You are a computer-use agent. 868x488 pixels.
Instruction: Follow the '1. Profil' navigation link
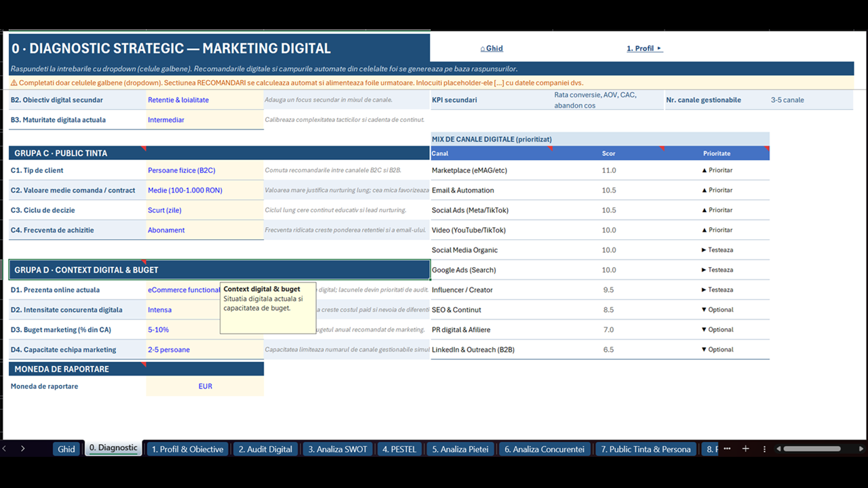coord(644,48)
